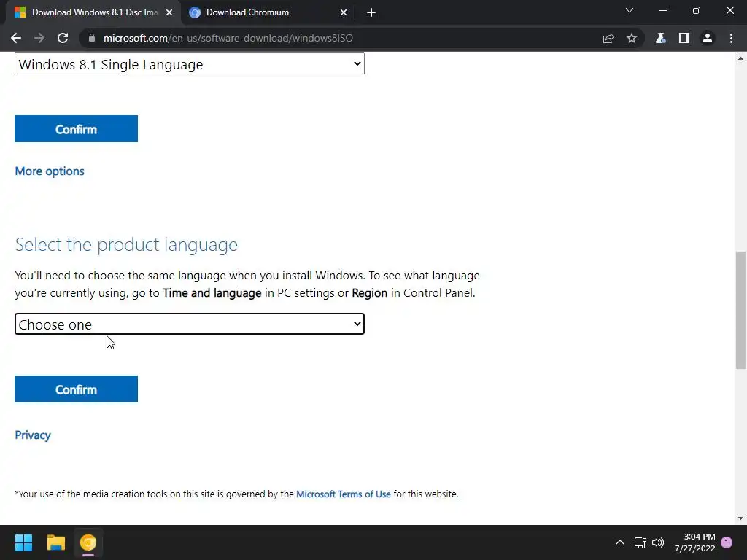Open the side panel icon
Viewport: 747px width, 560px height.
pos(684,38)
